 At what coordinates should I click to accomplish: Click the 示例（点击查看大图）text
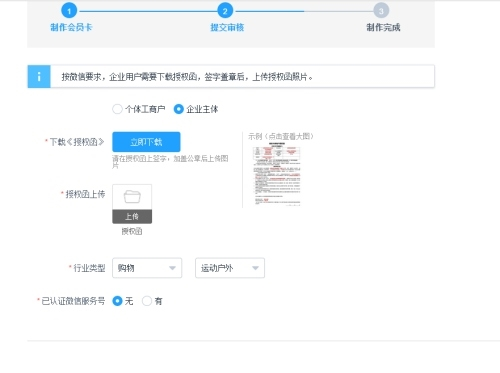point(281,136)
